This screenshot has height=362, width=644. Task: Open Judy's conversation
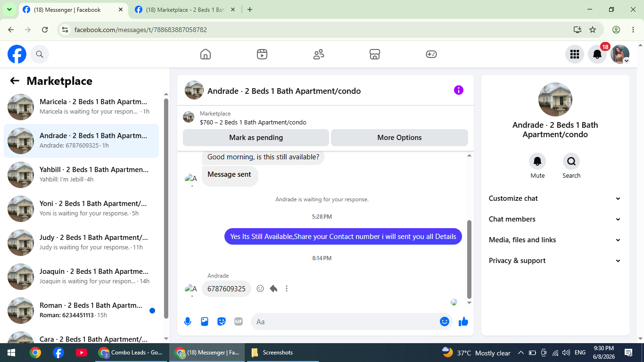pyautogui.click(x=81, y=243)
